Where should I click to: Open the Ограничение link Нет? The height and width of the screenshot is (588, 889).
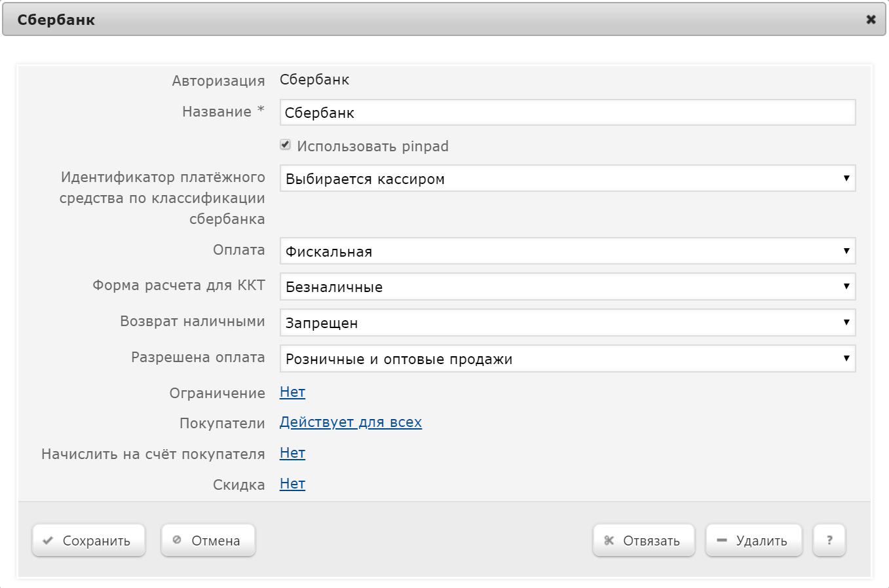292,392
